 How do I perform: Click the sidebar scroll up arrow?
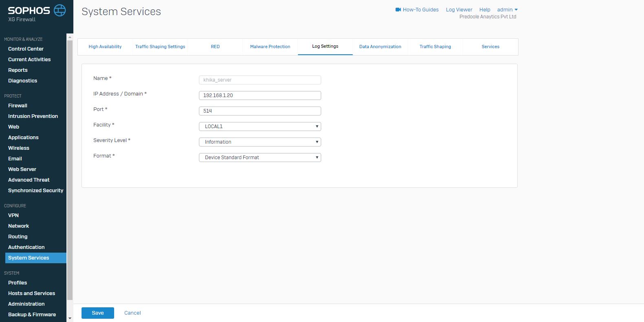pyautogui.click(x=70, y=37)
